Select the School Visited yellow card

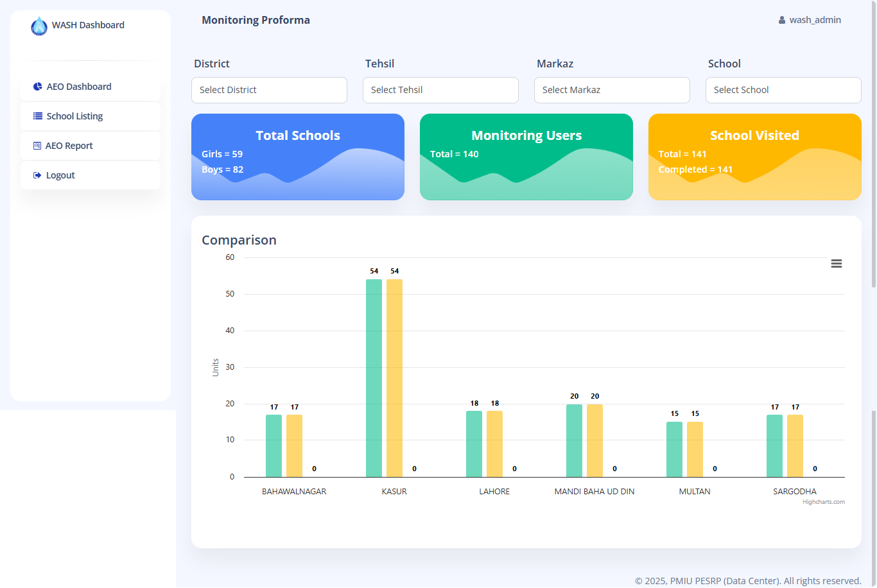point(754,157)
